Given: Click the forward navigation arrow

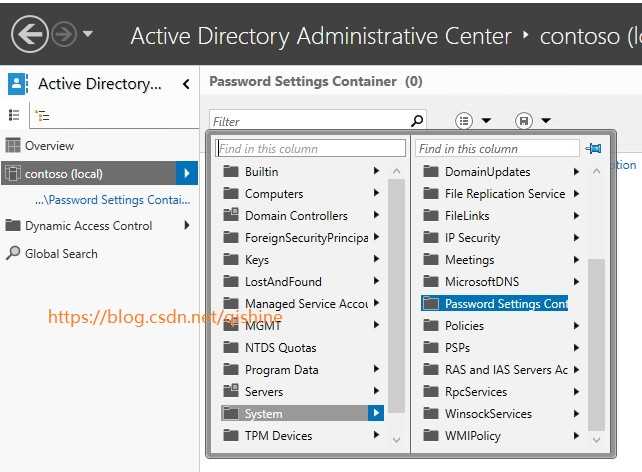Looking at the screenshot, I should click(x=64, y=34).
